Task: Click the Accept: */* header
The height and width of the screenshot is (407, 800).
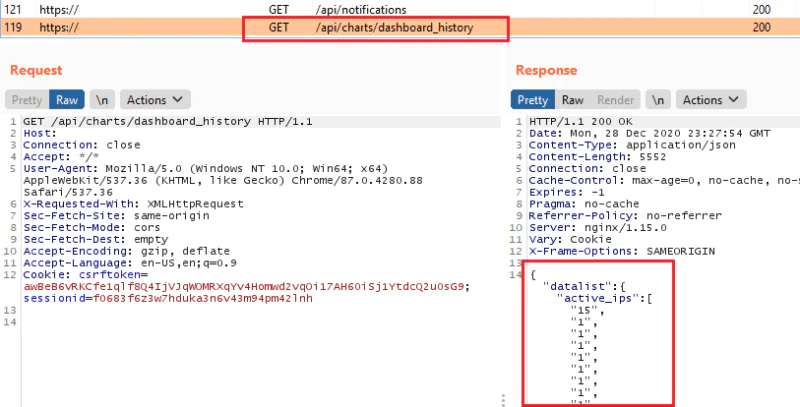Action: pyautogui.click(x=61, y=157)
